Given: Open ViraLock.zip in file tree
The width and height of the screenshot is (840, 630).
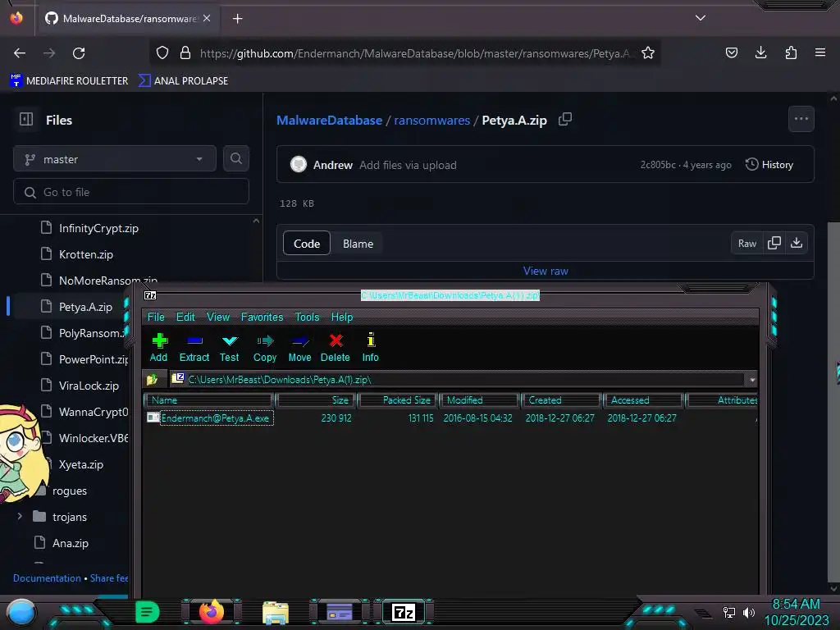Looking at the screenshot, I should [89, 386].
